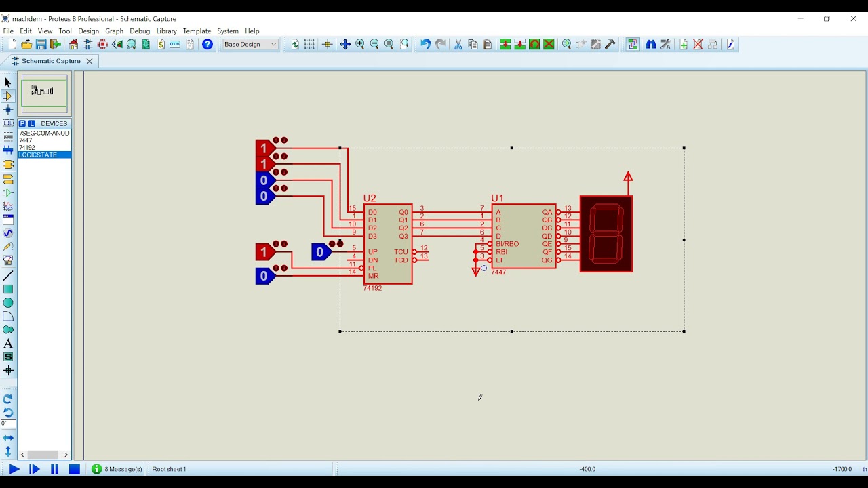Paste from clipboard icon

[487, 45]
